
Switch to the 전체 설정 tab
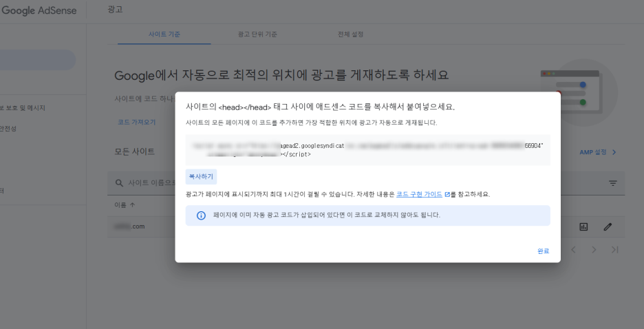click(350, 34)
